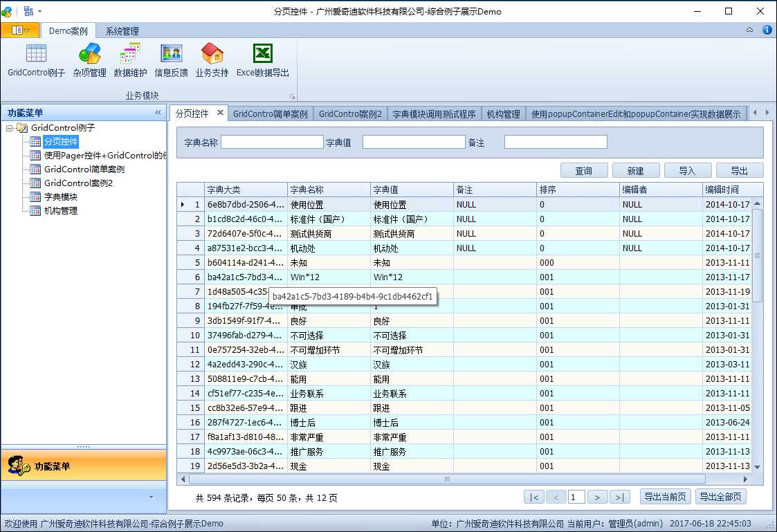Screen dimensions: 777x532
Task: Focus the page number box
Action: pyautogui.click(x=577, y=497)
